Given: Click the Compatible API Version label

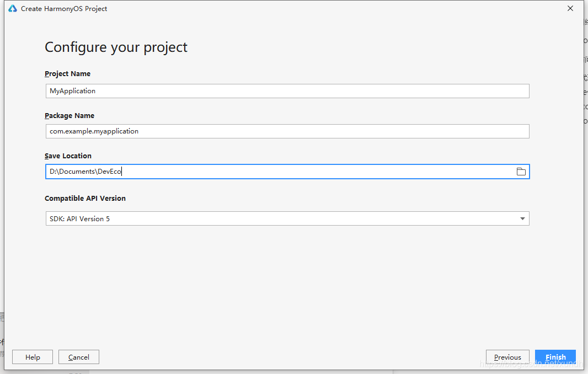Looking at the screenshot, I should pyautogui.click(x=85, y=198).
